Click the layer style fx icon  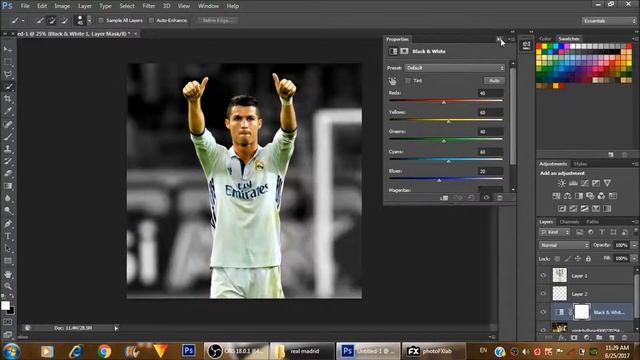(562, 338)
